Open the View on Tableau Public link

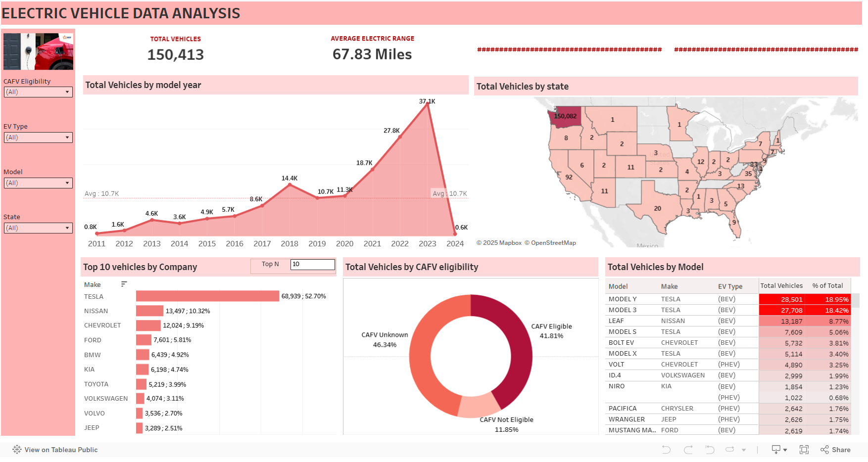(61, 450)
